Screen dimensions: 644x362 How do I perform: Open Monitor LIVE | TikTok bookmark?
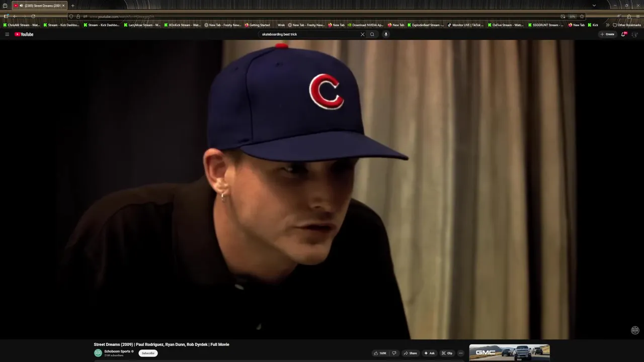tap(465, 25)
